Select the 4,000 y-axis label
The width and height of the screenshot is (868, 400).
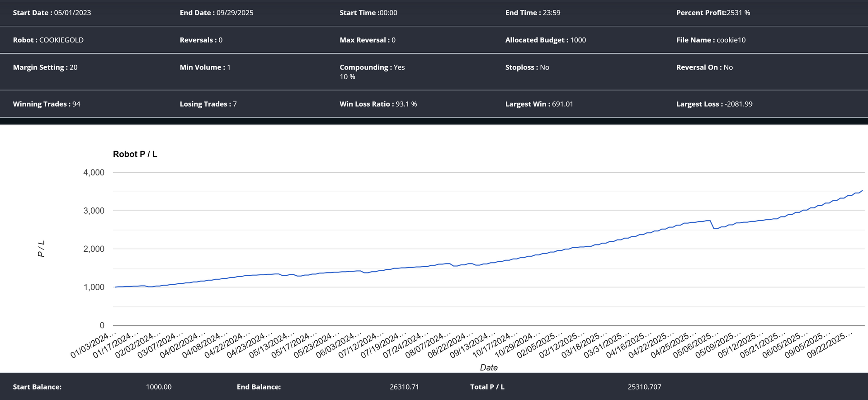tap(94, 173)
